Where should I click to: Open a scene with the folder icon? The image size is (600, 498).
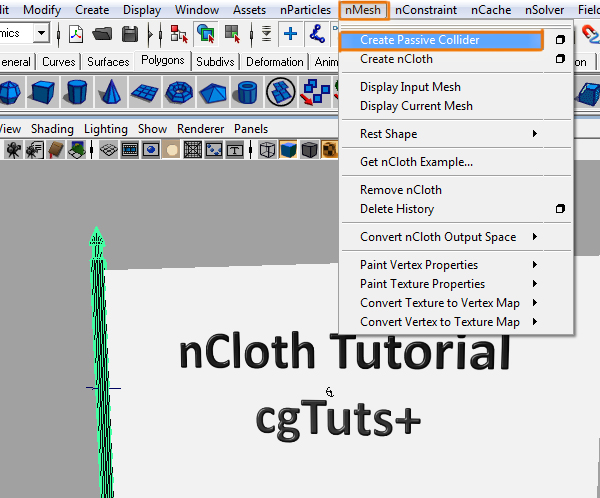(x=102, y=34)
